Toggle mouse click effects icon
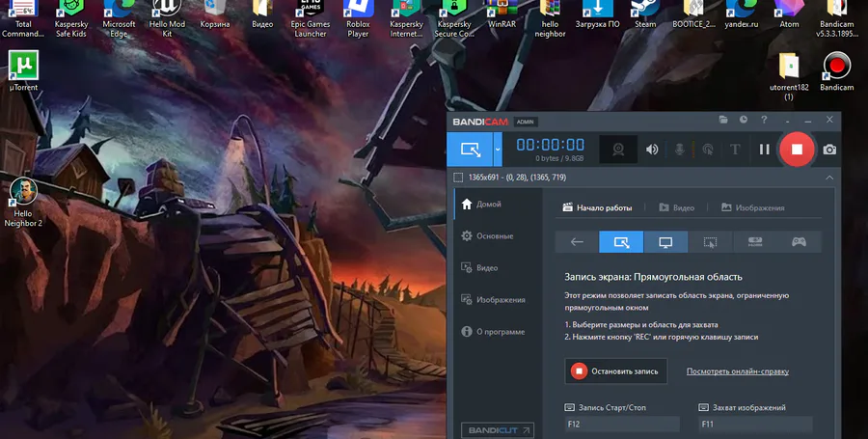The image size is (868, 439). [x=708, y=150]
